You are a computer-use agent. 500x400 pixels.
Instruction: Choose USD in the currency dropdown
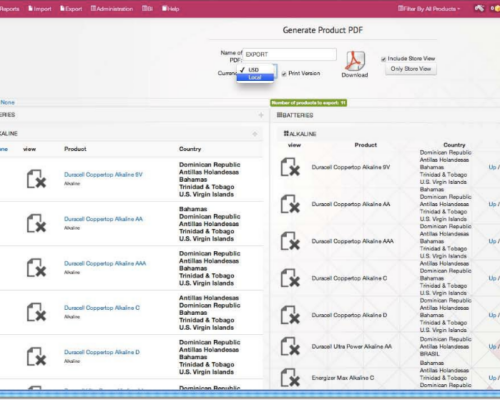pos(255,70)
